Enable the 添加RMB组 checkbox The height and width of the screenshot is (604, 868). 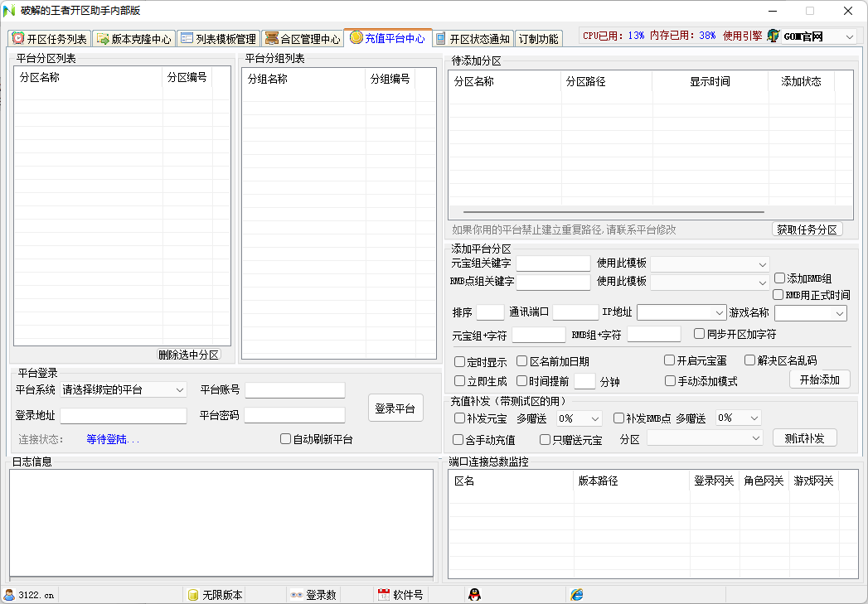coord(779,278)
